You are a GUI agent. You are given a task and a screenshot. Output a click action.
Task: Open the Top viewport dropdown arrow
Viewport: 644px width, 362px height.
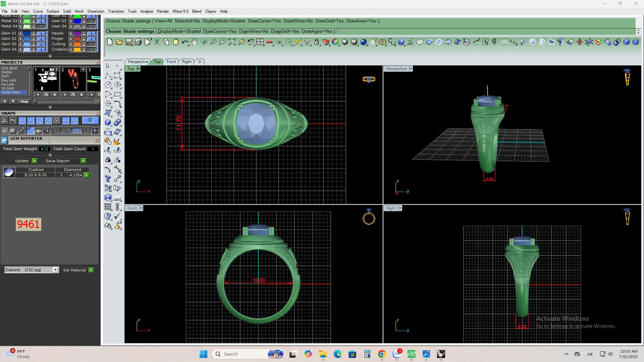click(139, 69)
